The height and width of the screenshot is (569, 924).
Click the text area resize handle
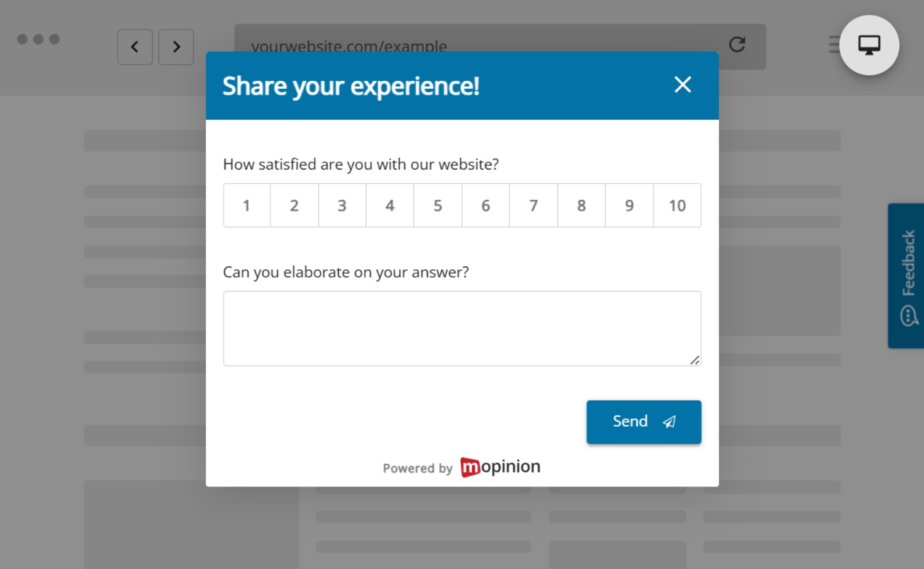click(696, 361)
